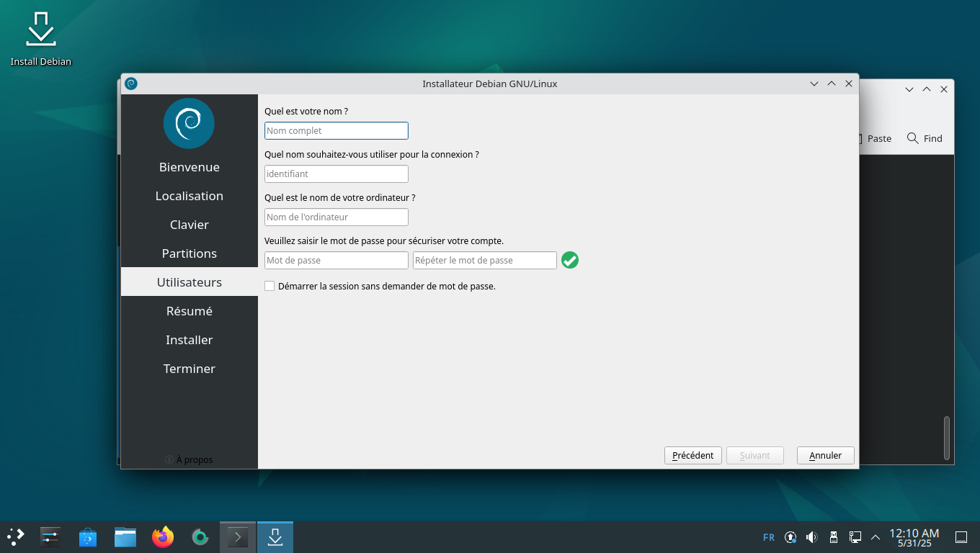Image resolution: width=980 pixels, height=553 pixels.
Task: Go to the Clavier step
Action: coord(190,225)
